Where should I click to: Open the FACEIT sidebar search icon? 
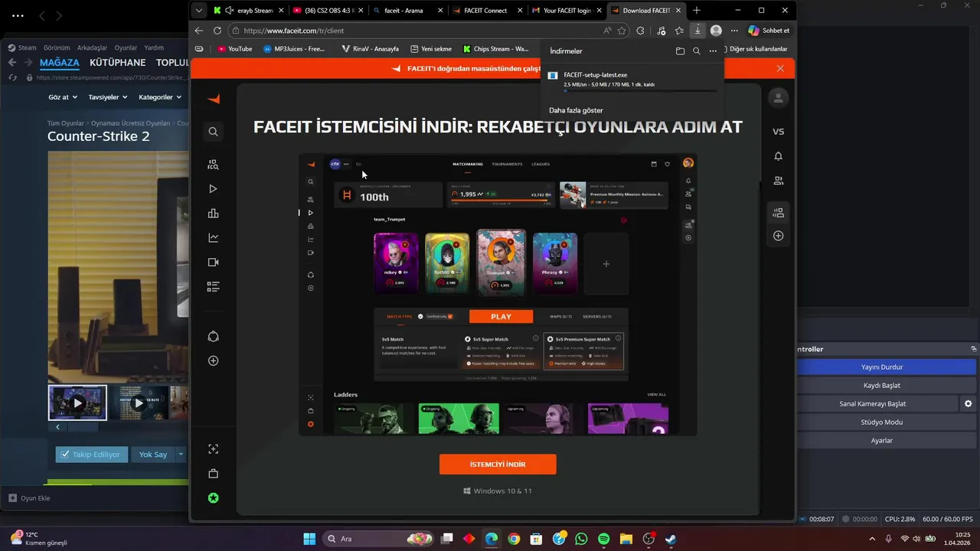tap(213, 132)
